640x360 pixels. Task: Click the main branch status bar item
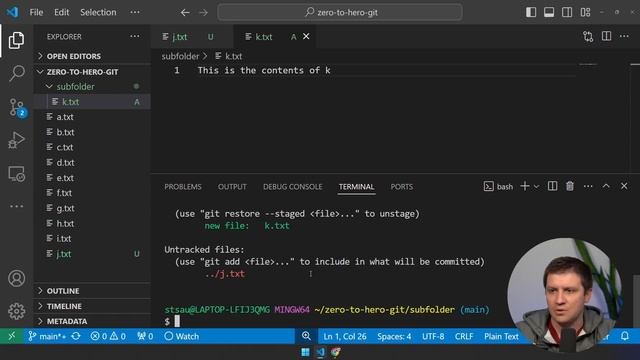click(47, 336)
